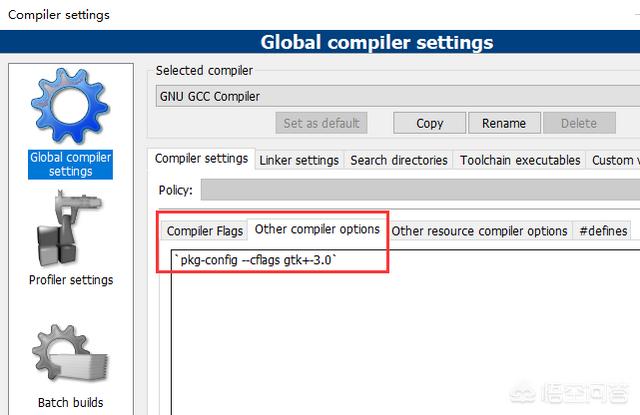This screenshot has height=415, width=640.
Task: Open Other resource compiler options tab
Action: (x=479, y=231)
